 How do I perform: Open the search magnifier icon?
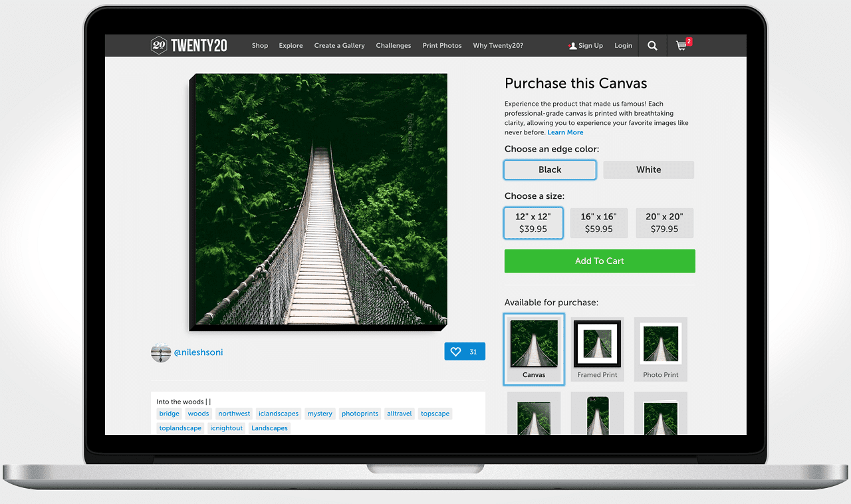[652, 46]
